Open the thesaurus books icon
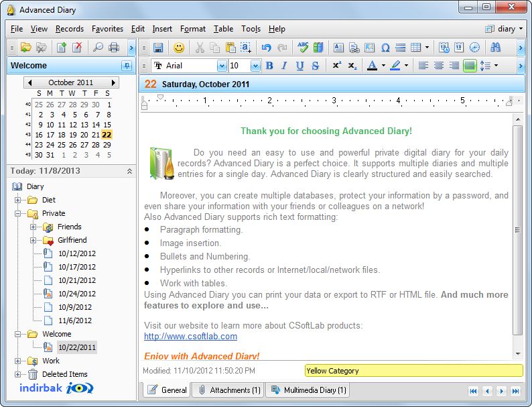Image resolution: width=532 pixels, height=407 pixels. [x=318, y=48]
